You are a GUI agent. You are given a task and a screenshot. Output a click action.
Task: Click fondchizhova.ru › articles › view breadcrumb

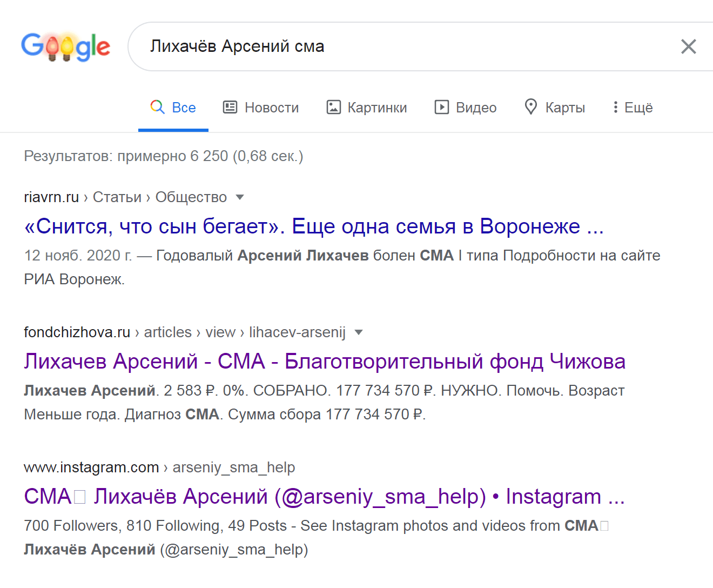(x=185, y=332)
